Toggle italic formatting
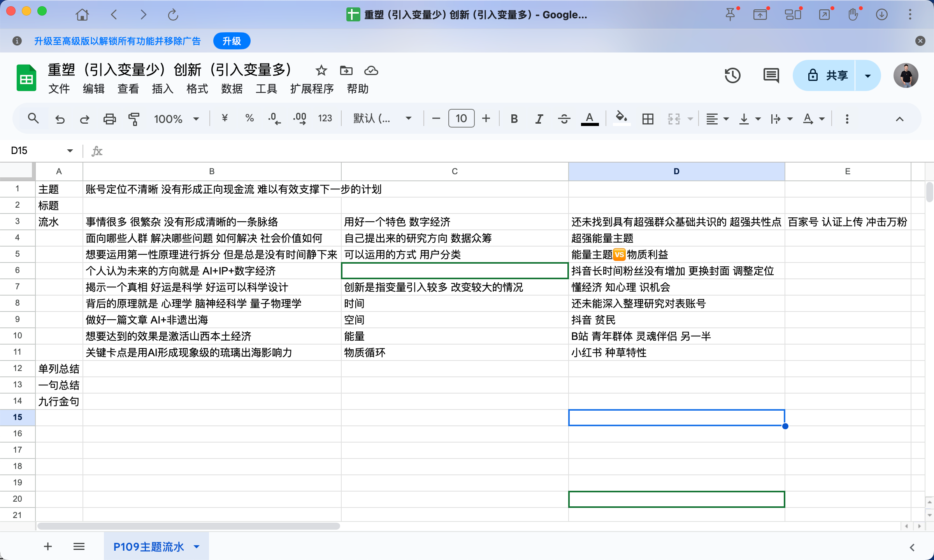Screen dimensions: 934x560 click(539, 119)
